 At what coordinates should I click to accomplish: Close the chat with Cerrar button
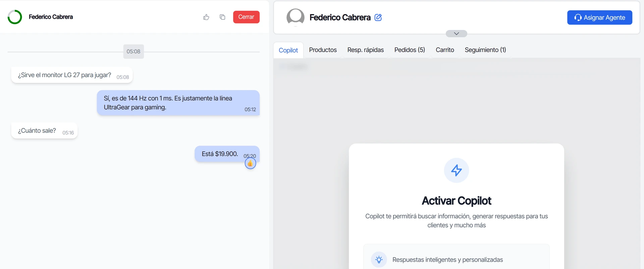[x=246, y=17]
